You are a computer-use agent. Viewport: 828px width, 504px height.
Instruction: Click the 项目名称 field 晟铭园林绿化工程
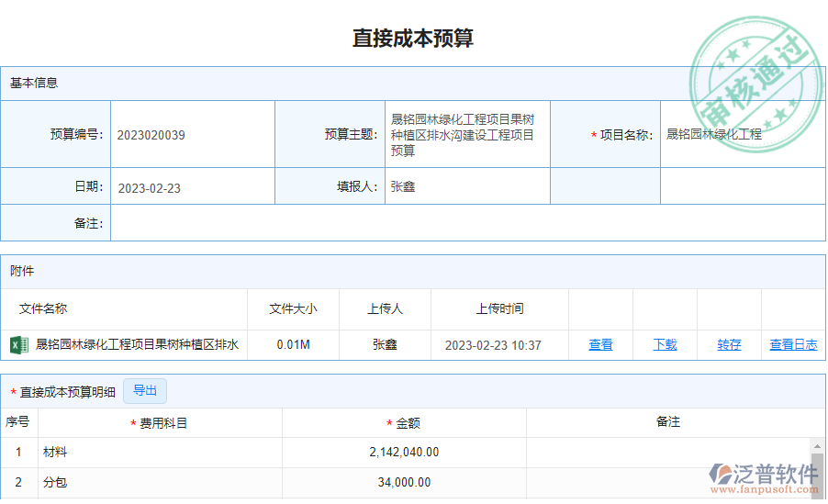(740, 135)
